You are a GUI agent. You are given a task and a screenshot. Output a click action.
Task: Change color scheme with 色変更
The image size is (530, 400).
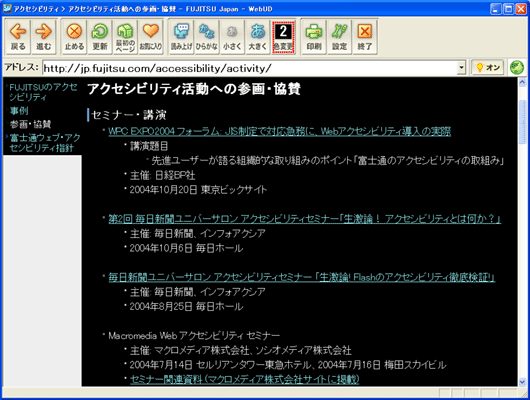[283, 37]
